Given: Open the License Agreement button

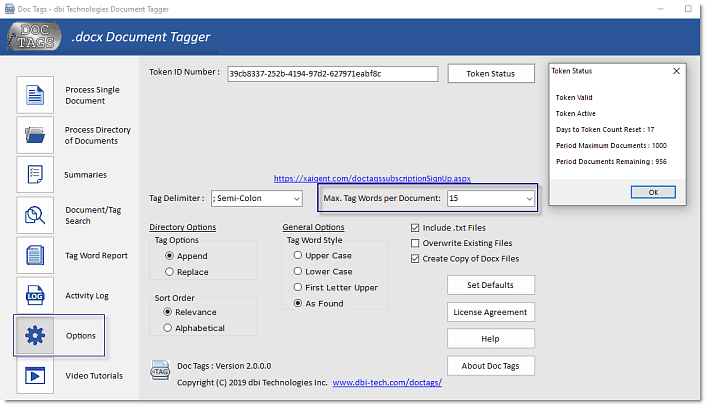Looking at the screenshot, I should tap(491, 312).
